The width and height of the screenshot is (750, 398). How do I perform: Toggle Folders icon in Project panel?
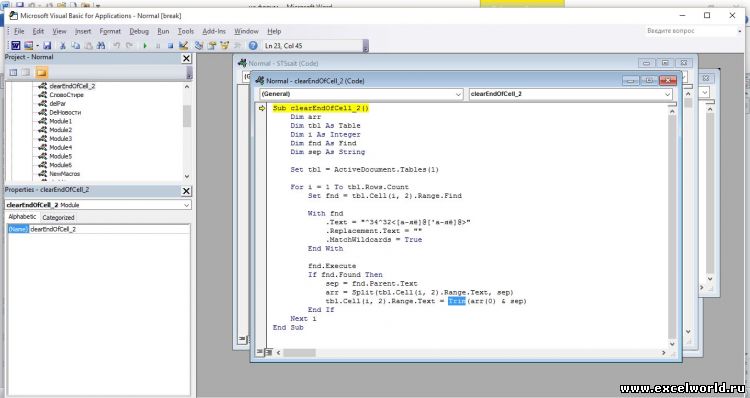[x=42, y=72]
